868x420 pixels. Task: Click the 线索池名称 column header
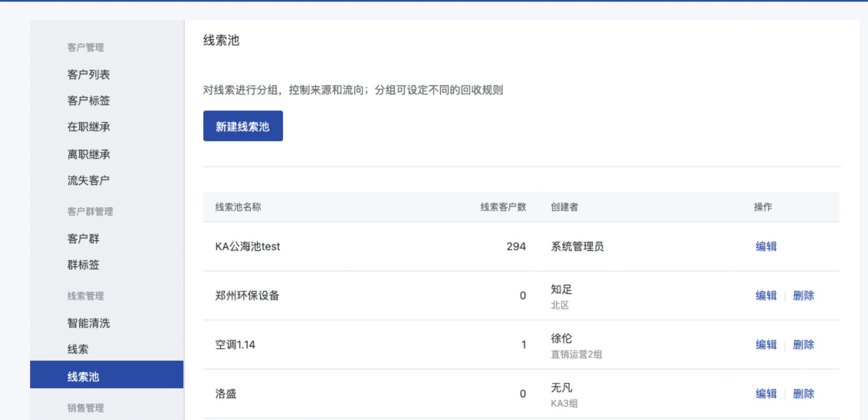tap(238, 207)
